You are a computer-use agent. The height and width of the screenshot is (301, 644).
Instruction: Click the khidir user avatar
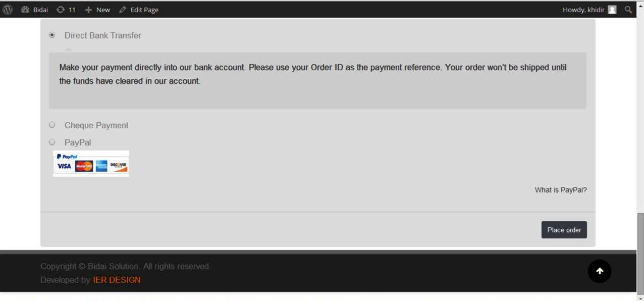[612, 10]
